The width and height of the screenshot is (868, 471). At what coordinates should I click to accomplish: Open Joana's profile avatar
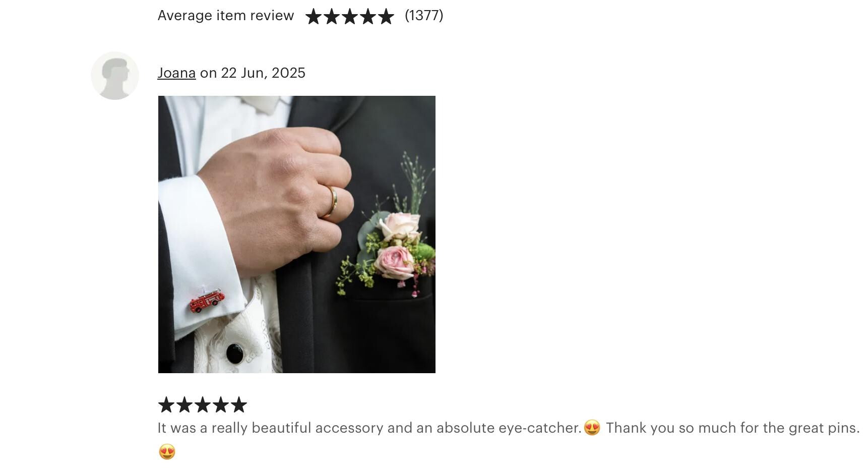click(115, 76)
